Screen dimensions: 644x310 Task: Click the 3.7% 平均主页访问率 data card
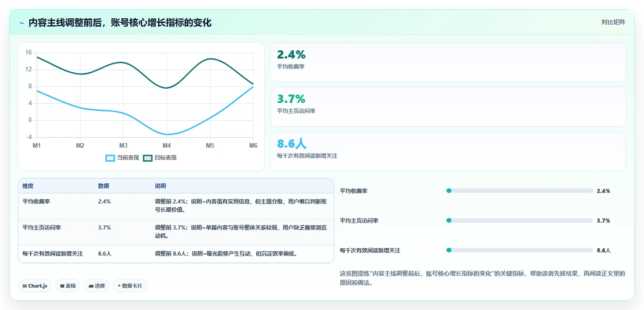(x=448, y=107)
